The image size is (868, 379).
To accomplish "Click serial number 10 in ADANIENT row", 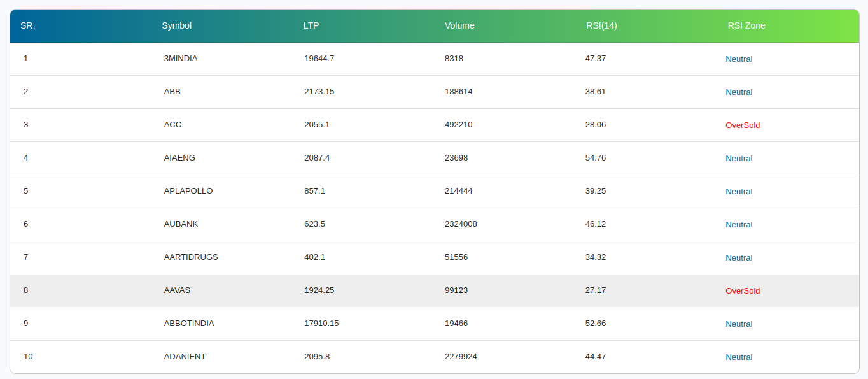I will click(x=28, y=357).
